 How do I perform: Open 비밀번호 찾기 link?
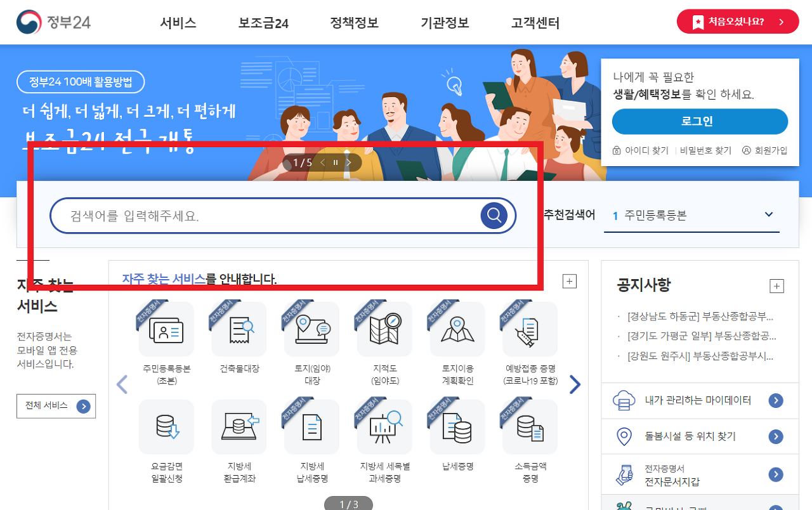(705, 150)
